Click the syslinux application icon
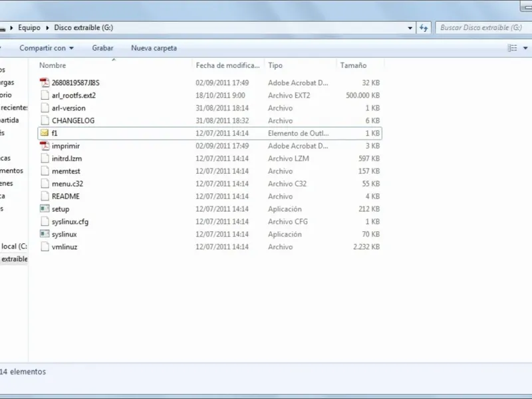 coord(45,234)
